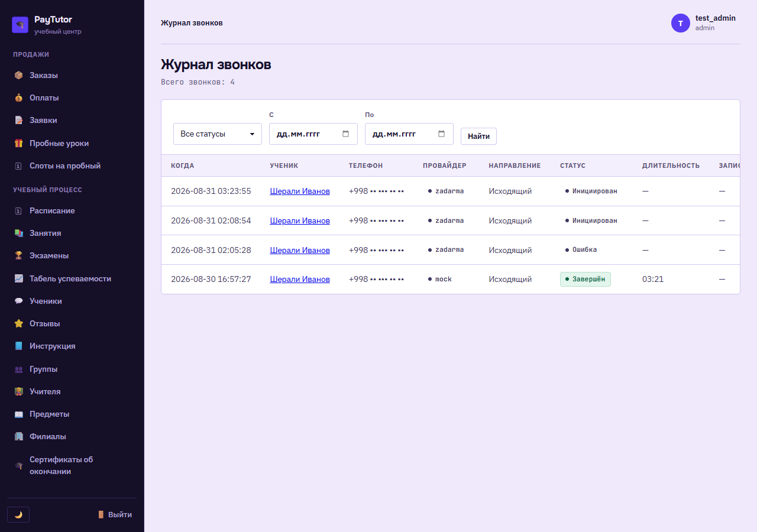Click the С date input field text

point(299,134)
